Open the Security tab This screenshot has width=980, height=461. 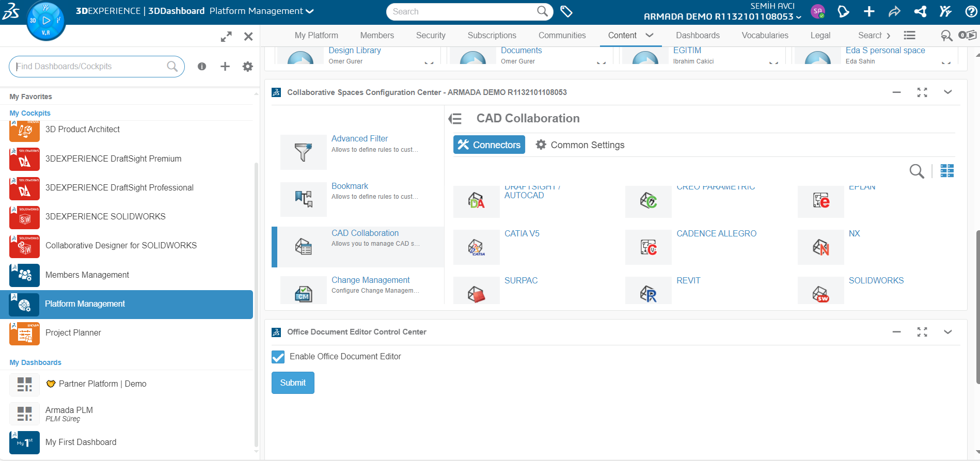pyautogui.click(x=431, y=35)
